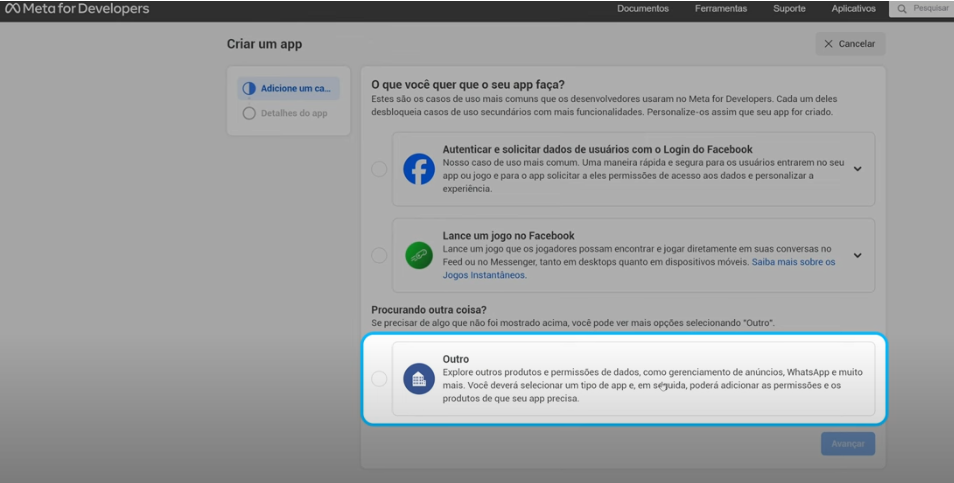Select the Facebook Login radio button
954x483 pixels.
tap(379, 169)
